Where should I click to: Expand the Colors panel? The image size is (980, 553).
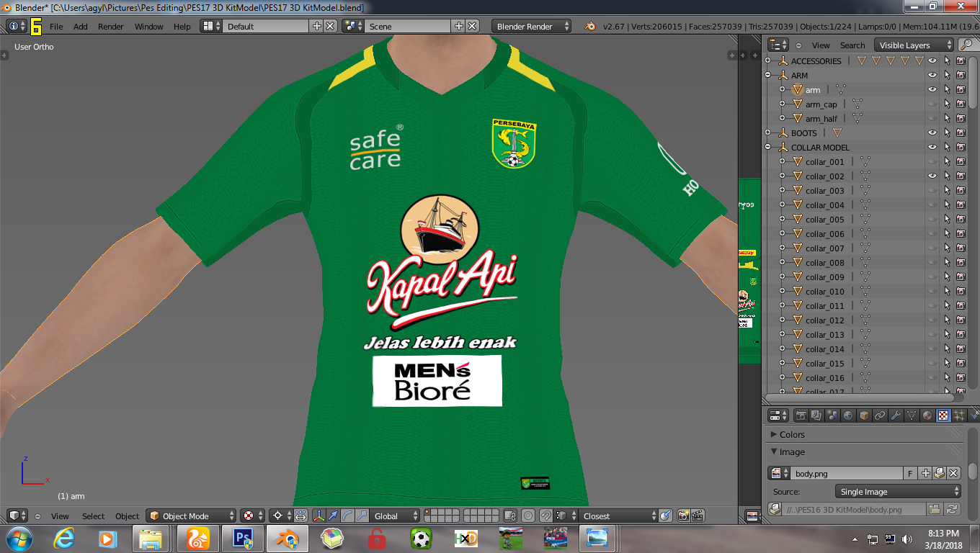(774, 435)
